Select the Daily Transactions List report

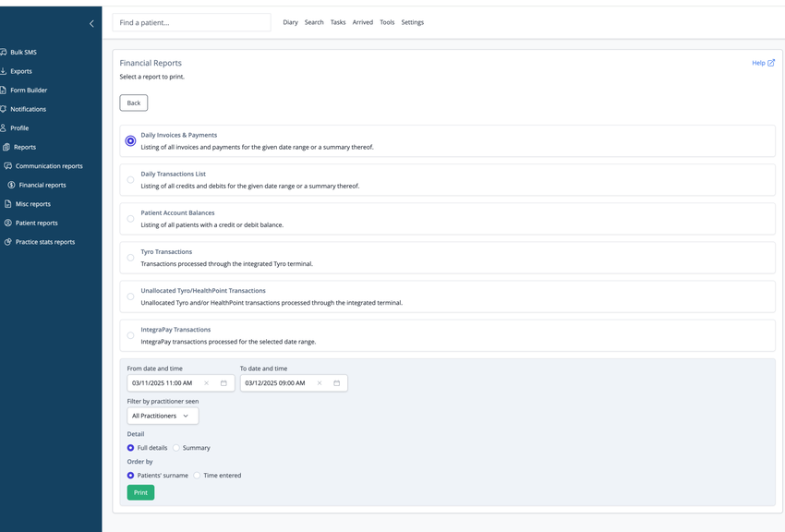130,180
